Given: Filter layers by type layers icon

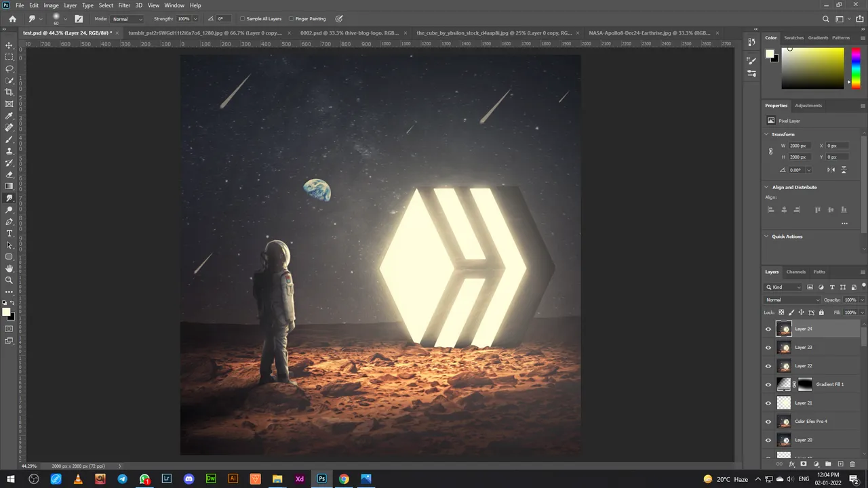Looking at the screenshot, I should (832, 287).
